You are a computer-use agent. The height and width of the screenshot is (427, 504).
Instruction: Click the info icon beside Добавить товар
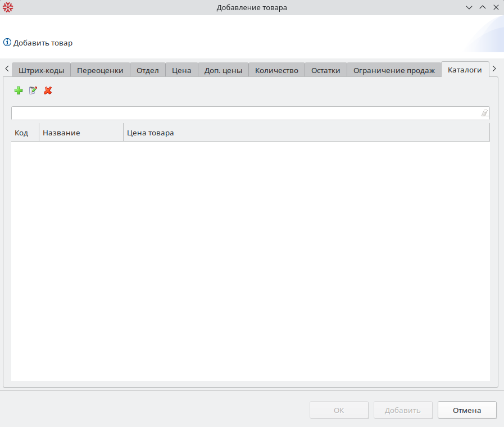click(7, 43)
